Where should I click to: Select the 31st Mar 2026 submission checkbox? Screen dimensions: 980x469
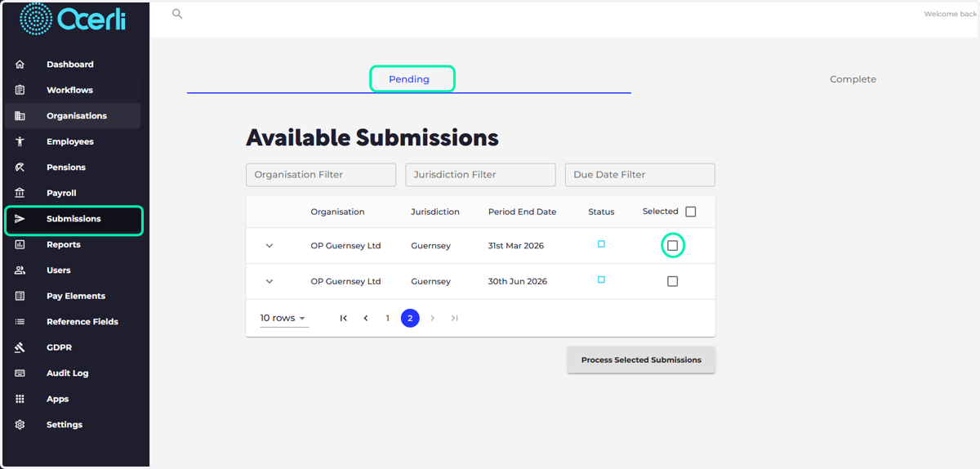673,246
